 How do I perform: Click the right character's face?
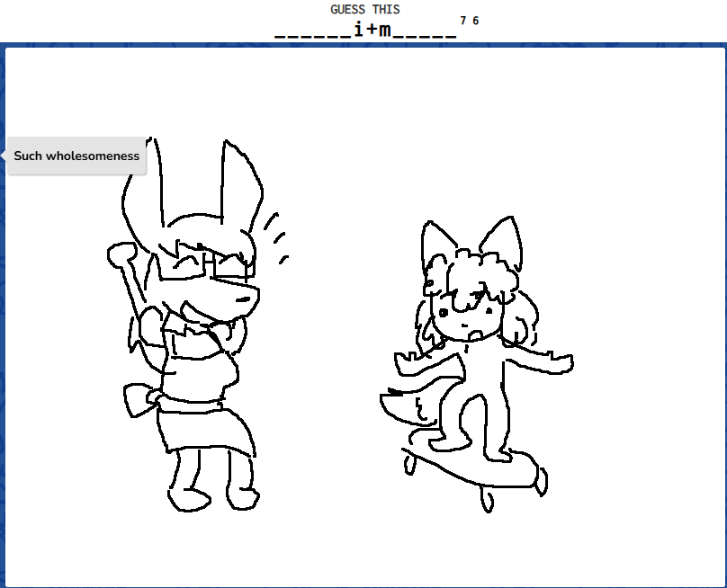coord(463,316)
